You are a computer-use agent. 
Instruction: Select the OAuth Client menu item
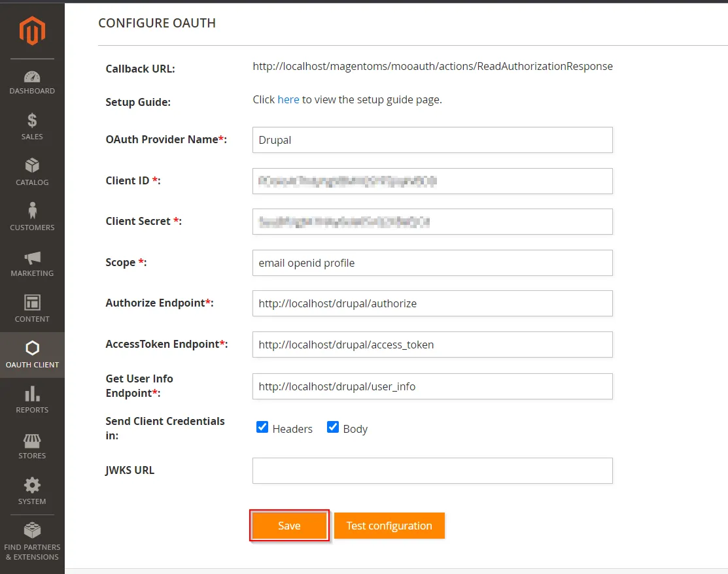(32, 355)
